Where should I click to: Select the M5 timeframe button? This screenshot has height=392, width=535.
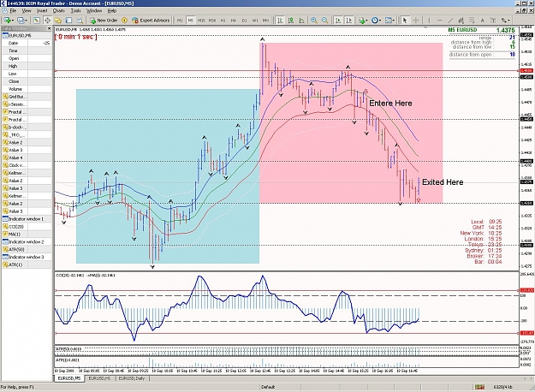(190, 21)
